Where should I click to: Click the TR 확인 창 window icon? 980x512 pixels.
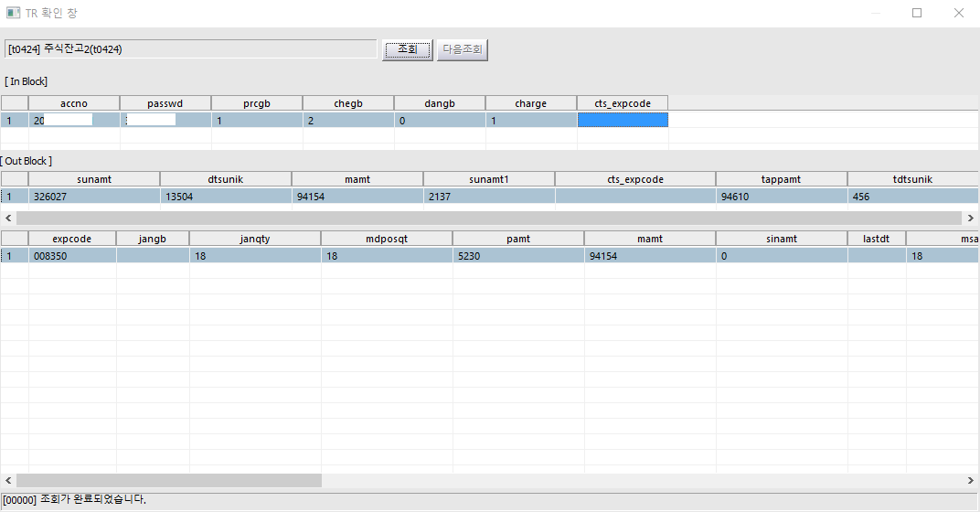click(x=13, y=13)
